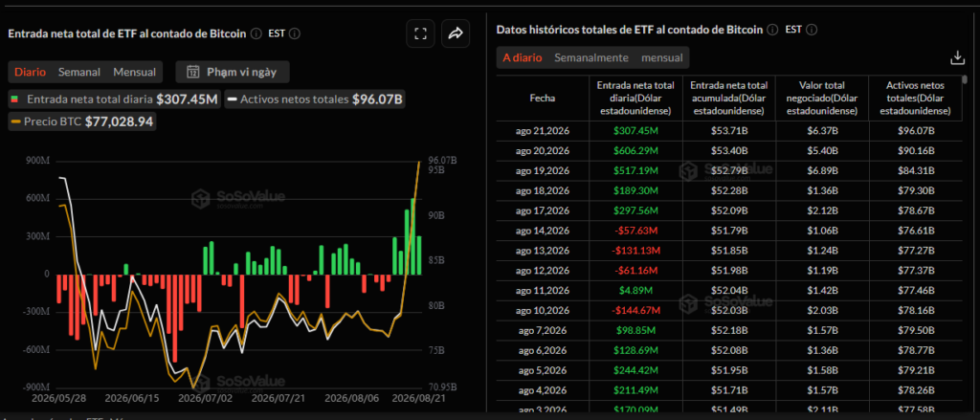Select Diario chart tab
The image size is (980, 420).
[30, 72]
